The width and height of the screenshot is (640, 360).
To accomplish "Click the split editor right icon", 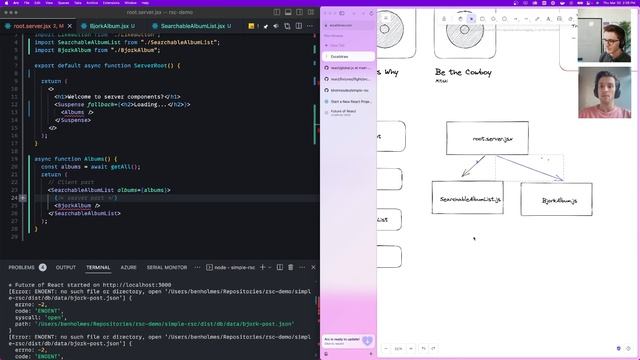I will pos(299,26).
